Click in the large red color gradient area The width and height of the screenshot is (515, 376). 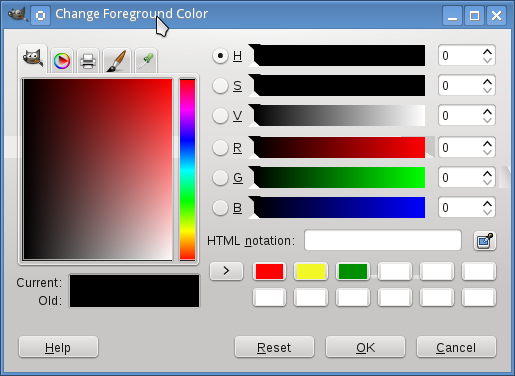(x=97, y=169)
